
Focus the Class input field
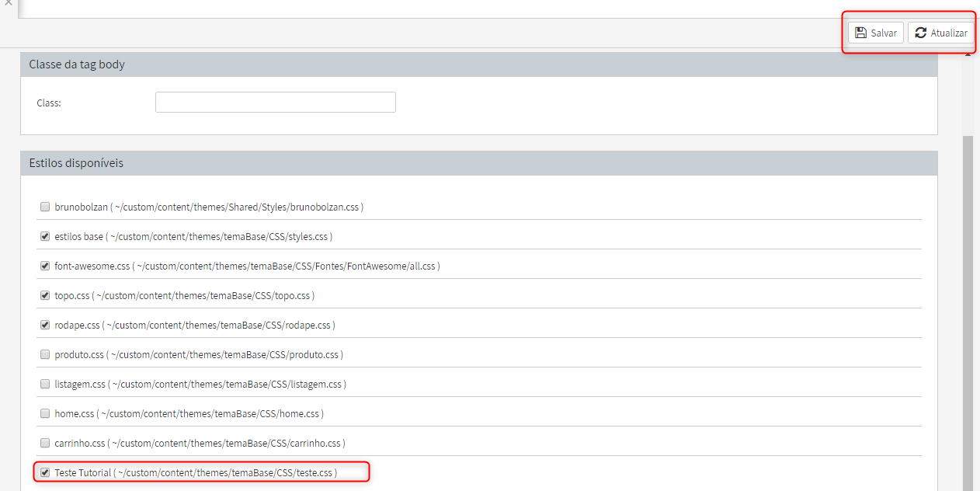(x=276, y=103)
